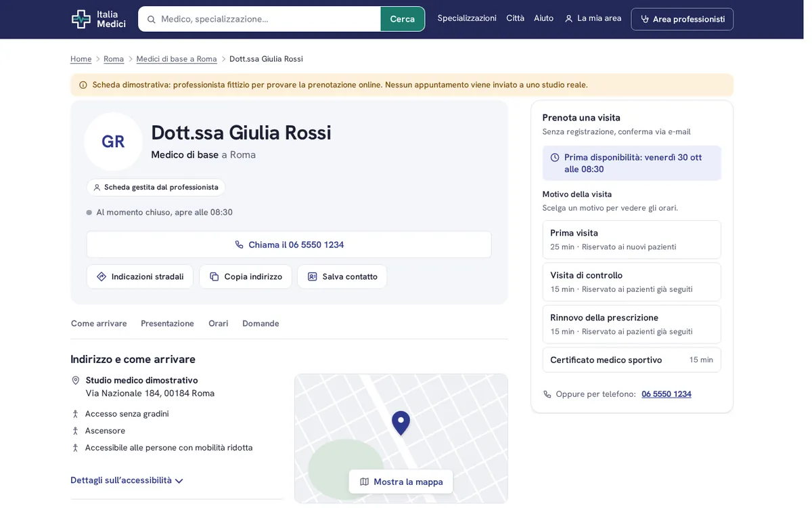Click the GR avatar circle

tap(113, 142)
